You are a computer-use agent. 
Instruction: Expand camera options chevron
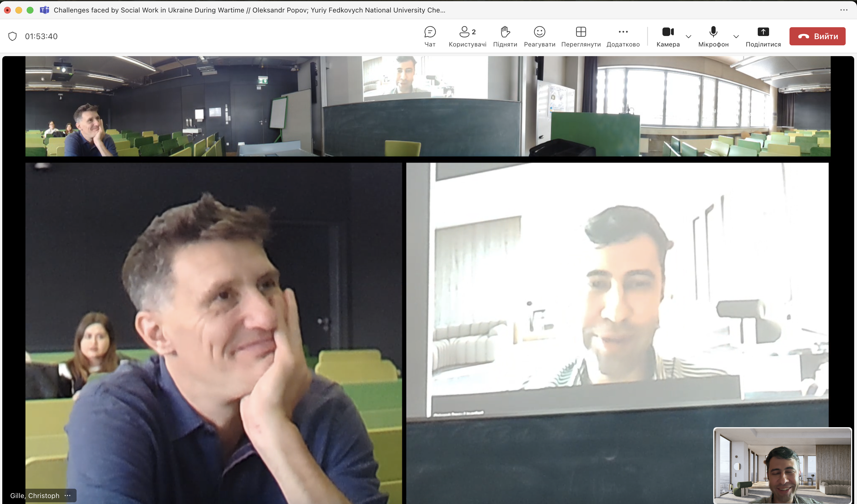pos(688,36)
